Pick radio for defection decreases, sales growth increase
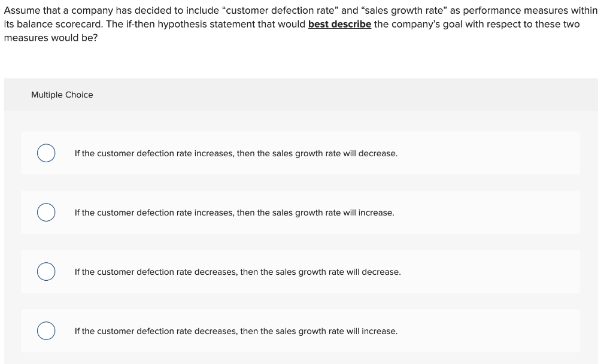This screenshot has height=364, width=613. click(46, 330)
